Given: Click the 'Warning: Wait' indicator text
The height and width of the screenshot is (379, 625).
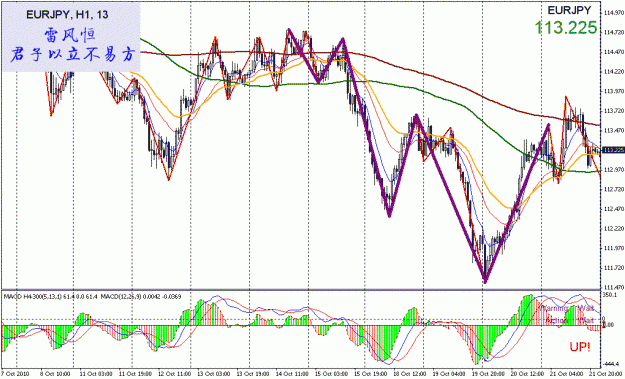Looking at the screenshot, I should (566, 308).
